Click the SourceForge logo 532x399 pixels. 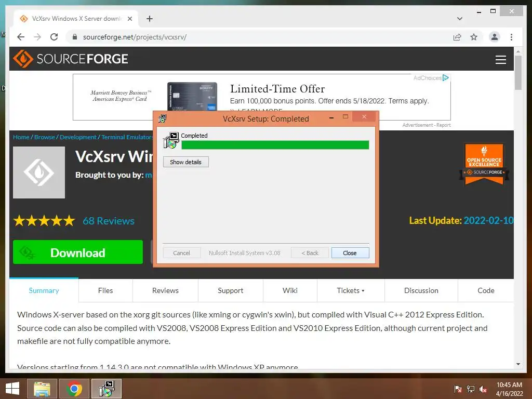click(71, 59)
